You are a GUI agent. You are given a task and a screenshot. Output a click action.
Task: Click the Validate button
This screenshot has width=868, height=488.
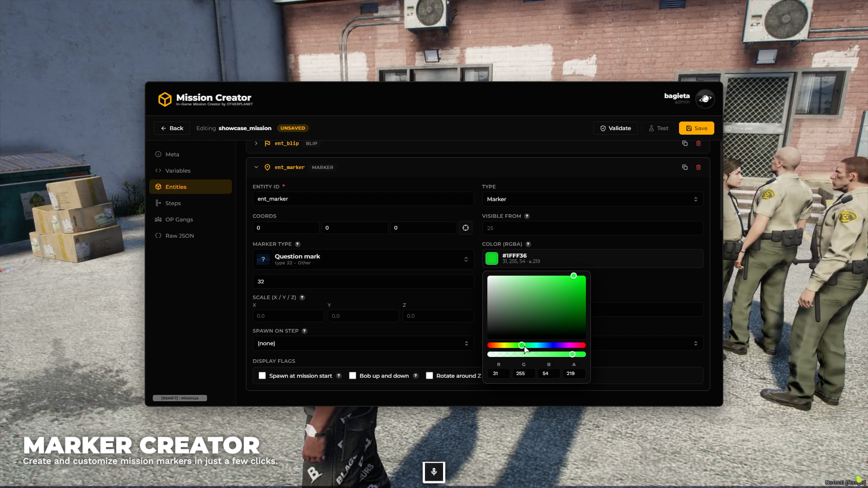coord(615,128)
